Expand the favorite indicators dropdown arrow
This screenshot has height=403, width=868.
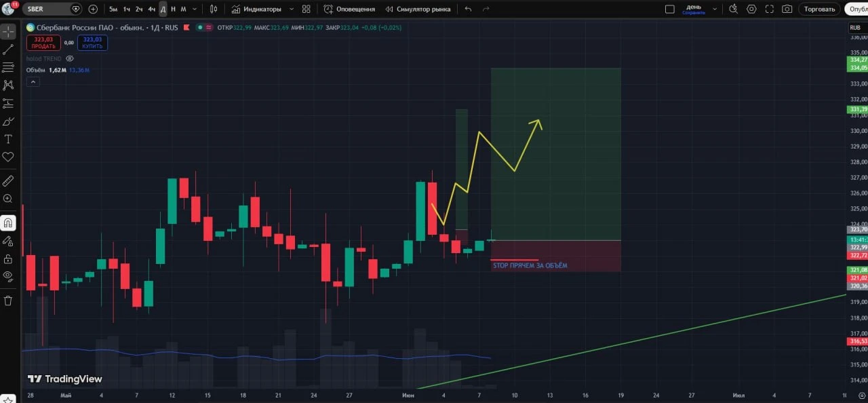click(x=292, y=9)
